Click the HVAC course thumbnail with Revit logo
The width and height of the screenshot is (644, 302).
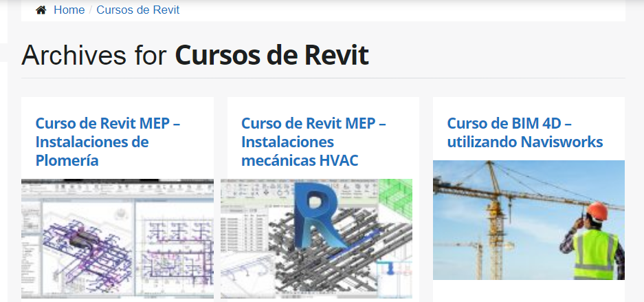point(316,238)
